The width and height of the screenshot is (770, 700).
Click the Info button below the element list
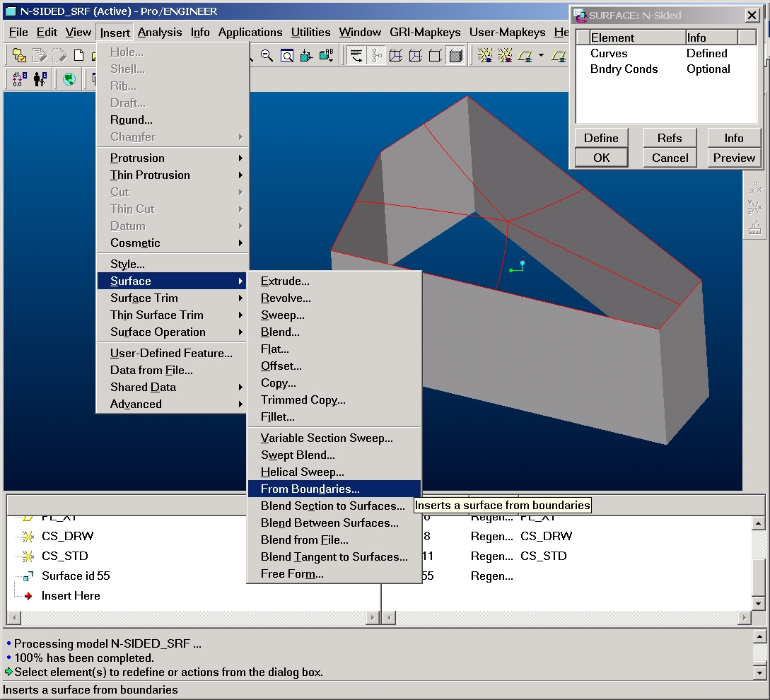coord(734,138)
